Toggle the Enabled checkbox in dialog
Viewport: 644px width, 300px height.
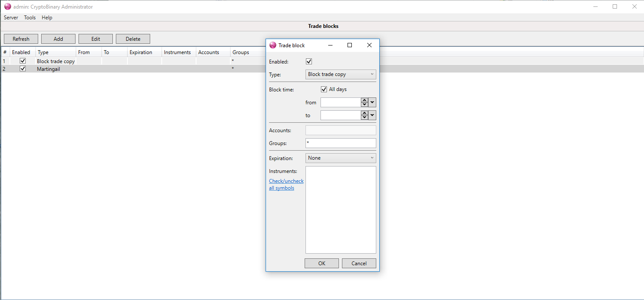pyautogui.click(x=309, y=61)
